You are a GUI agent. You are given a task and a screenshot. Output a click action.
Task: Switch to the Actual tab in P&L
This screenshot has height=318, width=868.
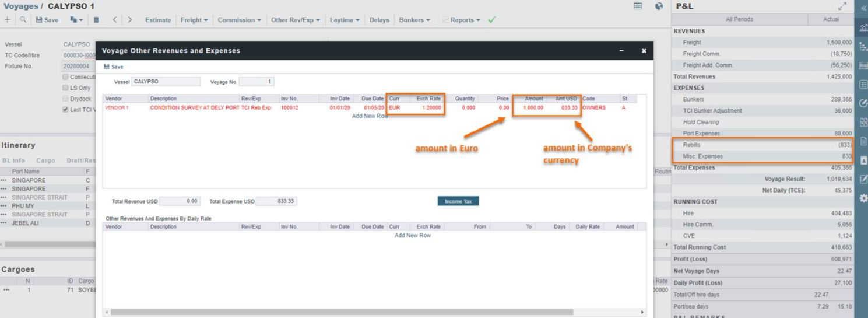(x=831, y=19)
